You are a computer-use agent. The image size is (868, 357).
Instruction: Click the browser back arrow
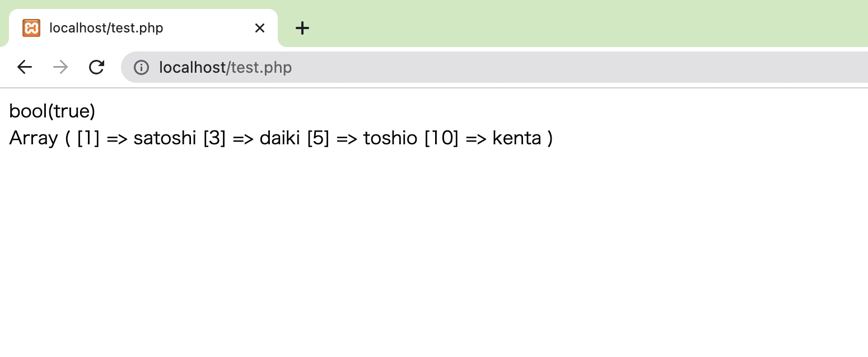tap(24, 67)
